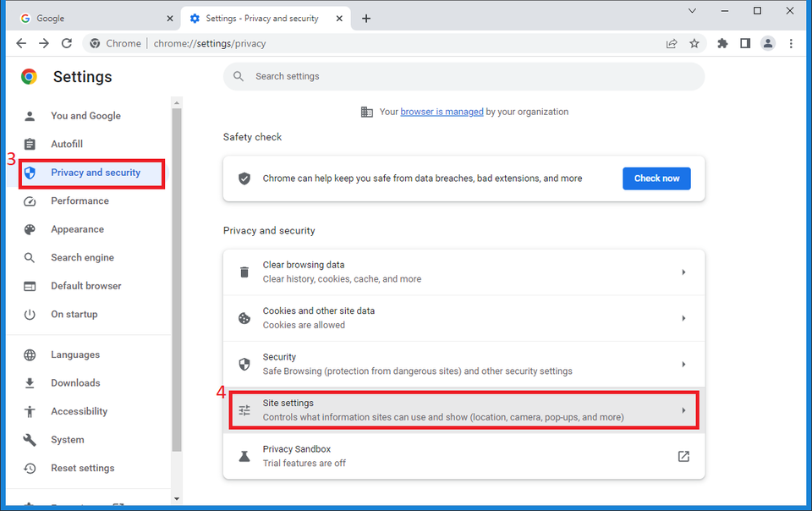Click the Check now button

(656, 179)
